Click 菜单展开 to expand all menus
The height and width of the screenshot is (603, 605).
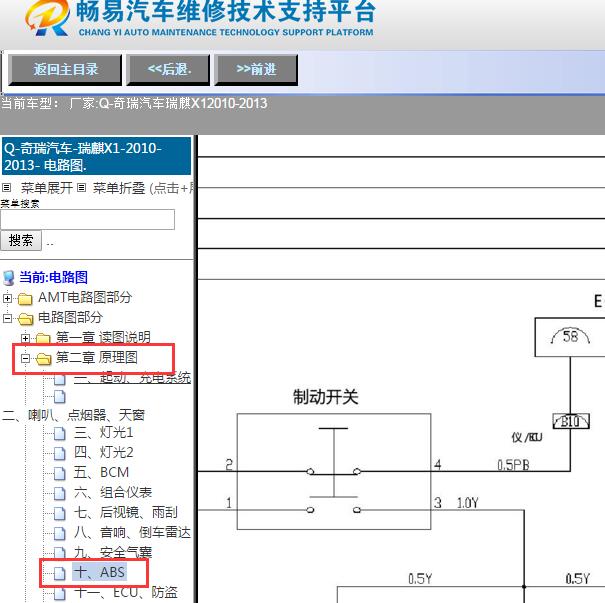tap(47, 188)
